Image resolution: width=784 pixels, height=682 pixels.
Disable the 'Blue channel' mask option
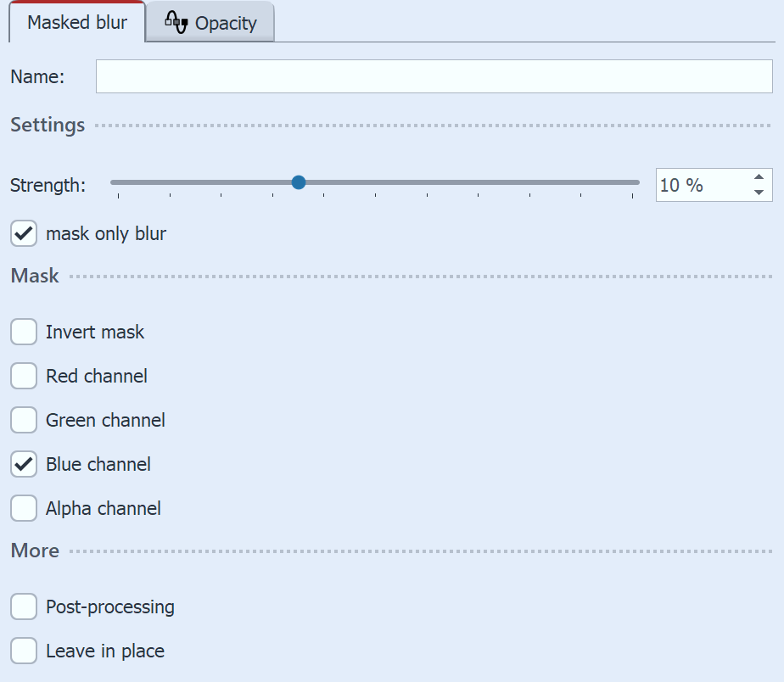[x=23, y=464]
